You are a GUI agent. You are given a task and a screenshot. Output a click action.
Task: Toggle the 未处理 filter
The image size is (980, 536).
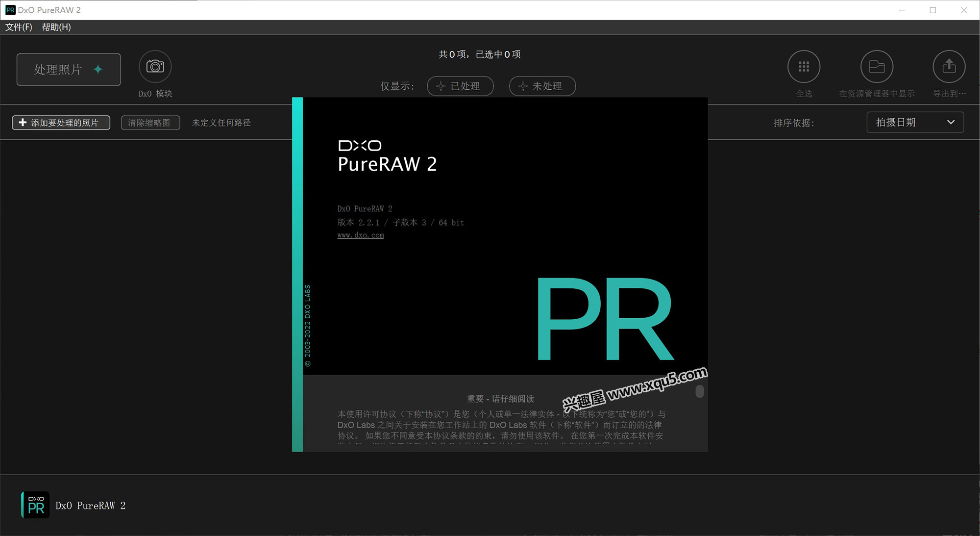click(542, 86)
